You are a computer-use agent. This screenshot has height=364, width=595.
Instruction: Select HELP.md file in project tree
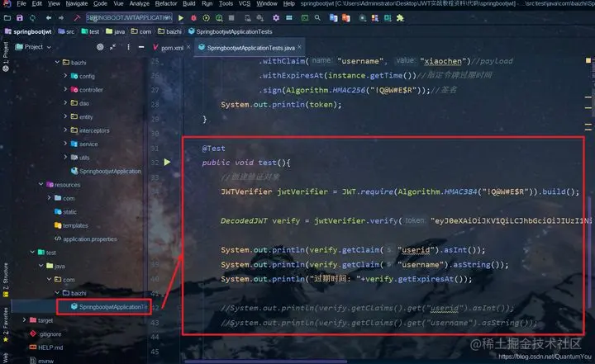click(x=46, y=347)
